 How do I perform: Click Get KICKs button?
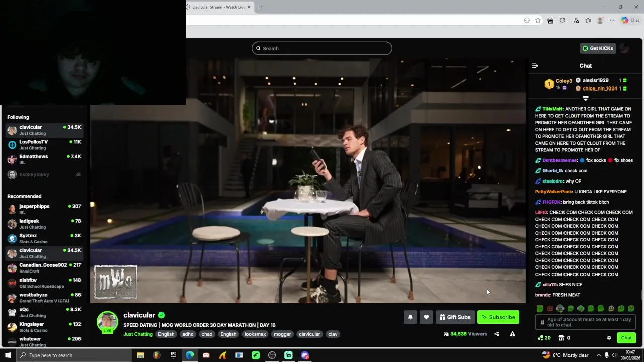coord(598,48)
